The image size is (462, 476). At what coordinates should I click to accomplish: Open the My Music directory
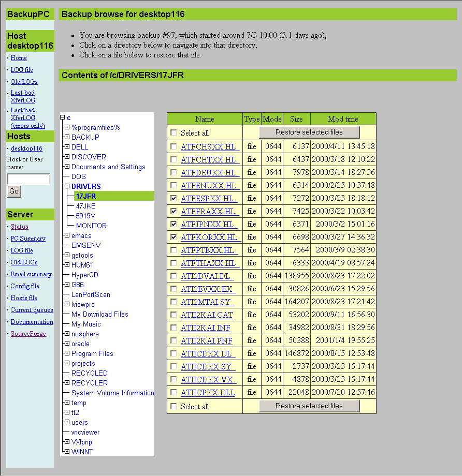[x=86, y=324]
